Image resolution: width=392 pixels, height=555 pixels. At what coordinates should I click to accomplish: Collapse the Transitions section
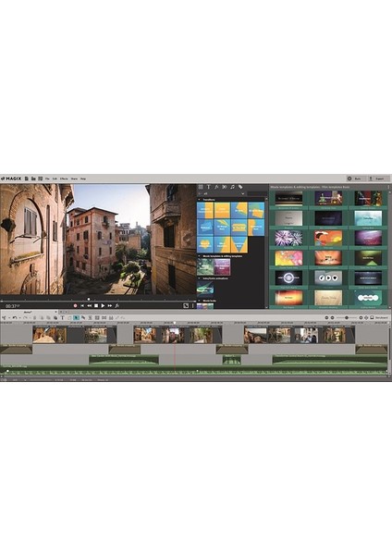[199, 200]
